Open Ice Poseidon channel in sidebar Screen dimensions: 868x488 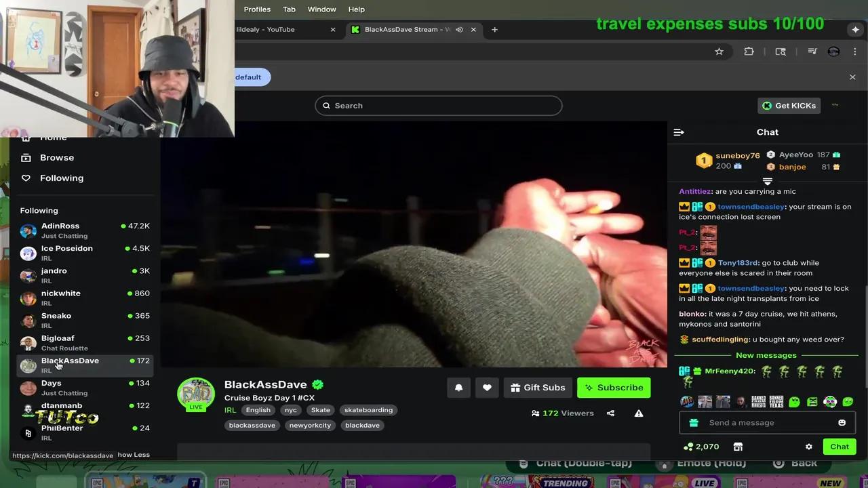[85, 253]
